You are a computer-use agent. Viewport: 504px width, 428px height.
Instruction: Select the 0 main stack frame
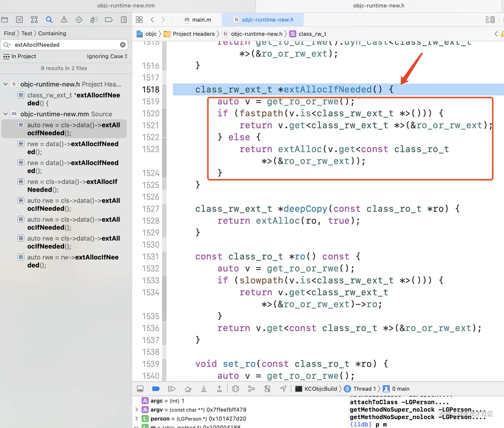pyautogui.click(x=396, y=389)
